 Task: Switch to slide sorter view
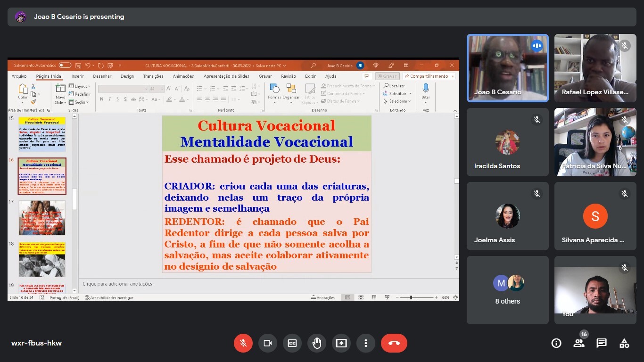[x=361, y=297]
